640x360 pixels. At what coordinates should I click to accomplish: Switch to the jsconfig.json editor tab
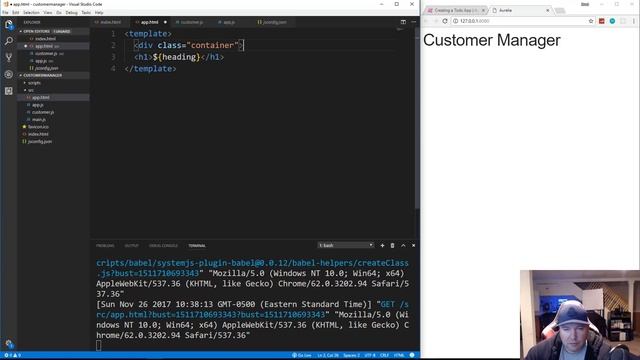click(x=274, y=22)
